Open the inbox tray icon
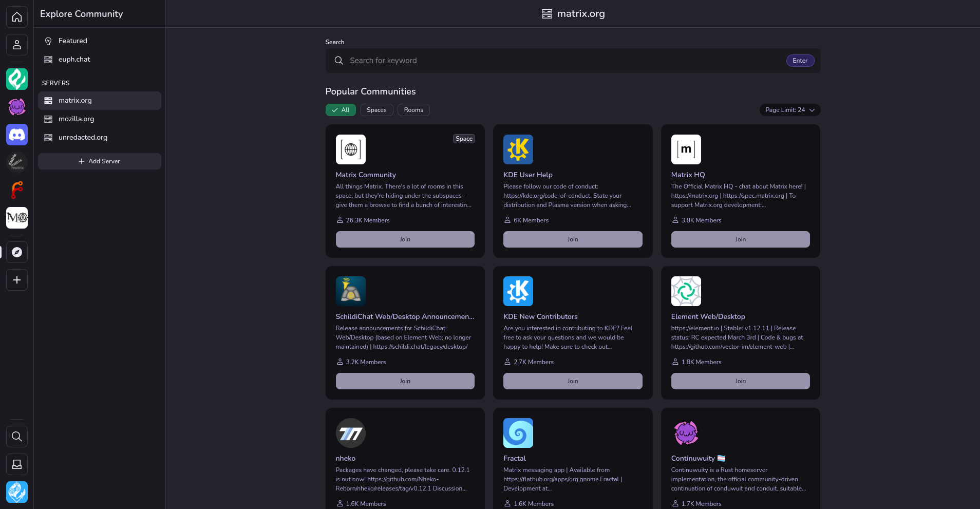 [x=17, y=464]
